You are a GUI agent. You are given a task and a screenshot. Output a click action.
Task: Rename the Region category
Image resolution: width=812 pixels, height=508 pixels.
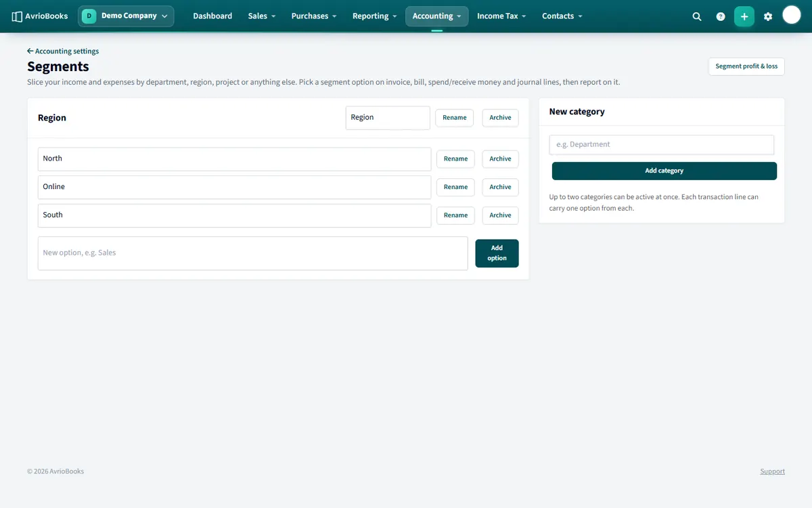click(x=455, y=118)
